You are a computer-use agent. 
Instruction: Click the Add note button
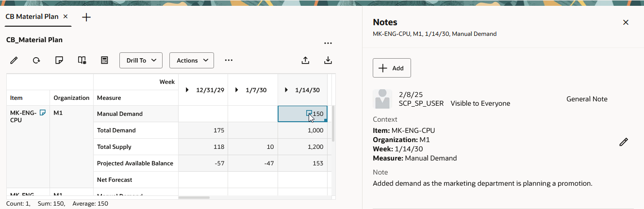point(392,68)
